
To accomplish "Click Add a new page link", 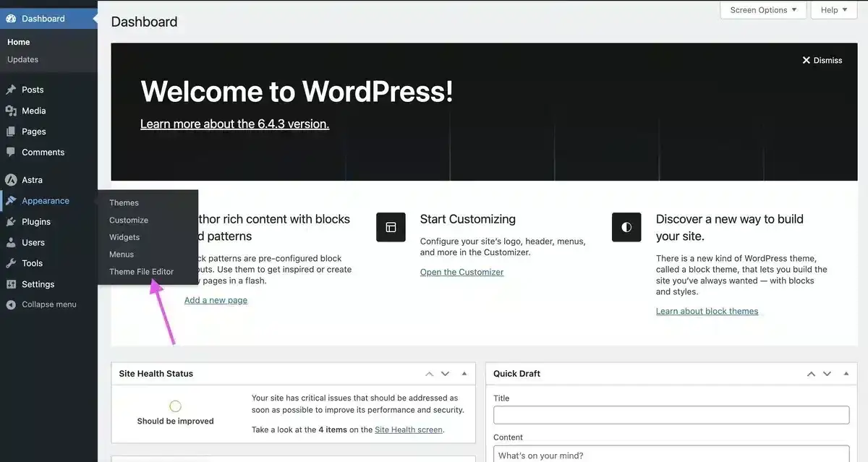I will click(x=216, y=300).
